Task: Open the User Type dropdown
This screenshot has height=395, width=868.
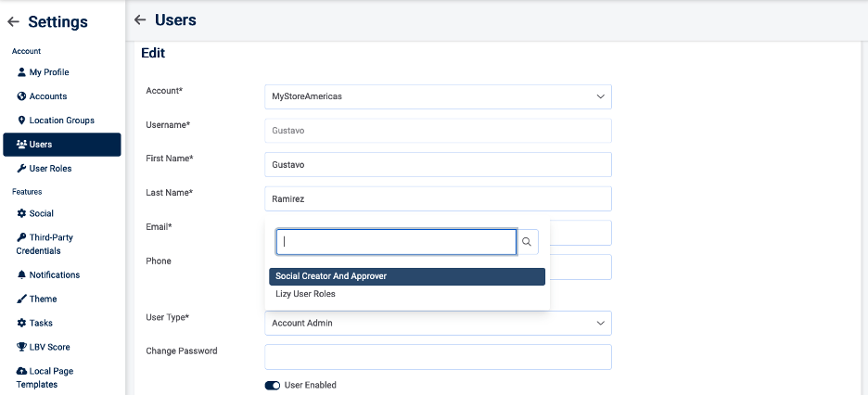Action: [x=438, y=323]
